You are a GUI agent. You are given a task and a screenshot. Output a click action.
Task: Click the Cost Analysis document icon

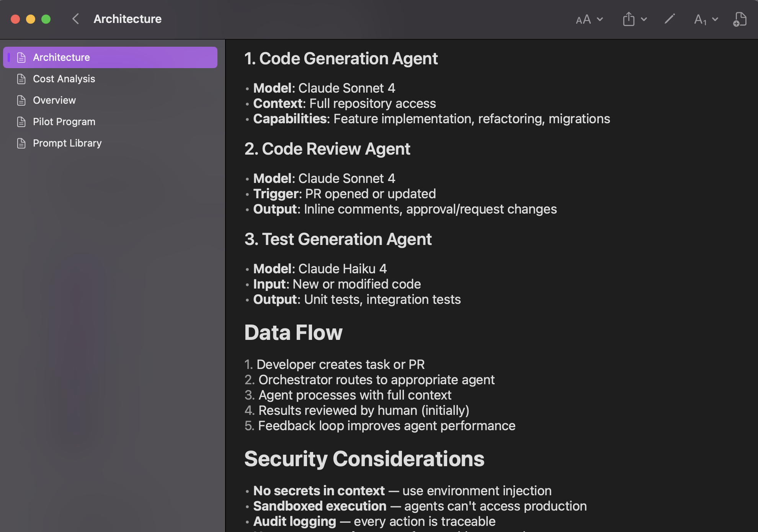click(x=21, y=79)
